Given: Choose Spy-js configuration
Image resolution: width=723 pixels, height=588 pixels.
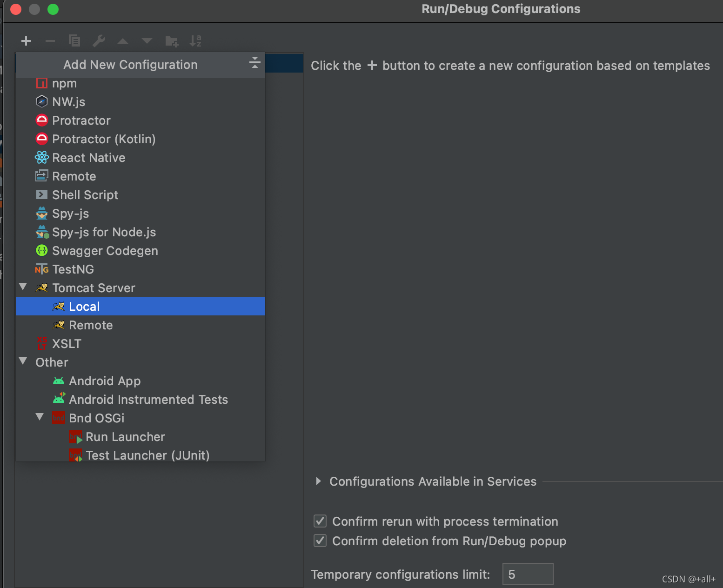Looking at the screenshot, I should (x=141, y=213).
